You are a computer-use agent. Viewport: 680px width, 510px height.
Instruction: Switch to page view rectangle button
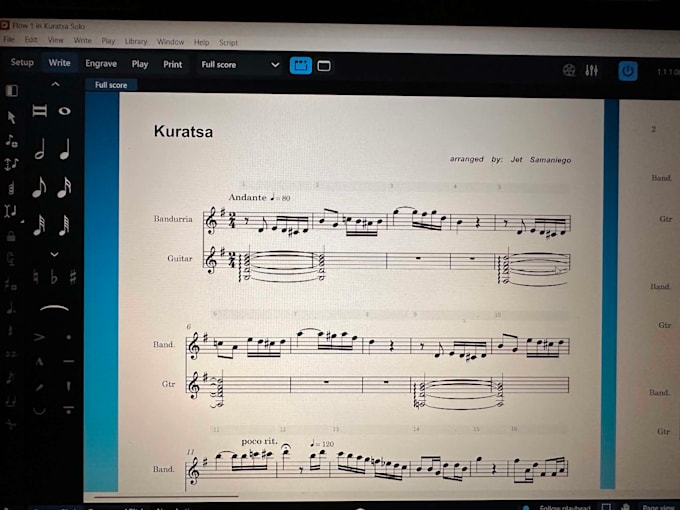(324, 66)
